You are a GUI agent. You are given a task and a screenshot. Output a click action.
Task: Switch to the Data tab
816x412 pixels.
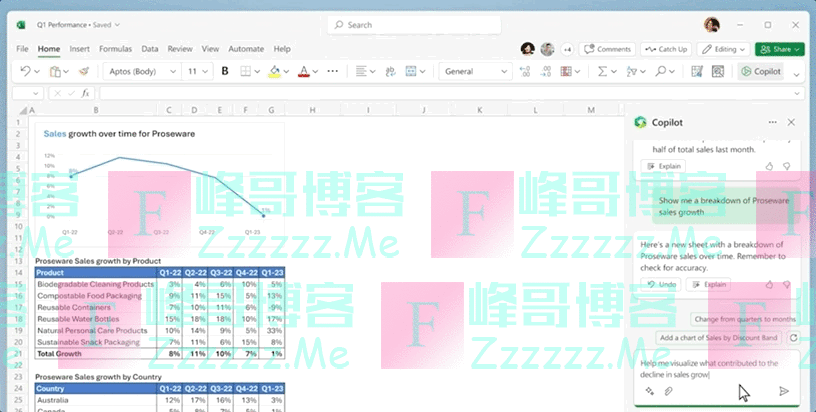click(x=150, y=49)
